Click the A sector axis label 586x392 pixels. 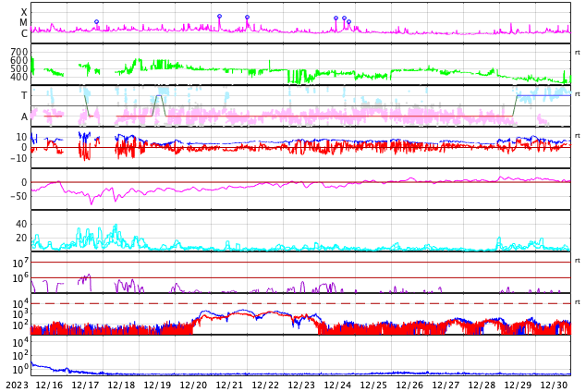(24, 117)
